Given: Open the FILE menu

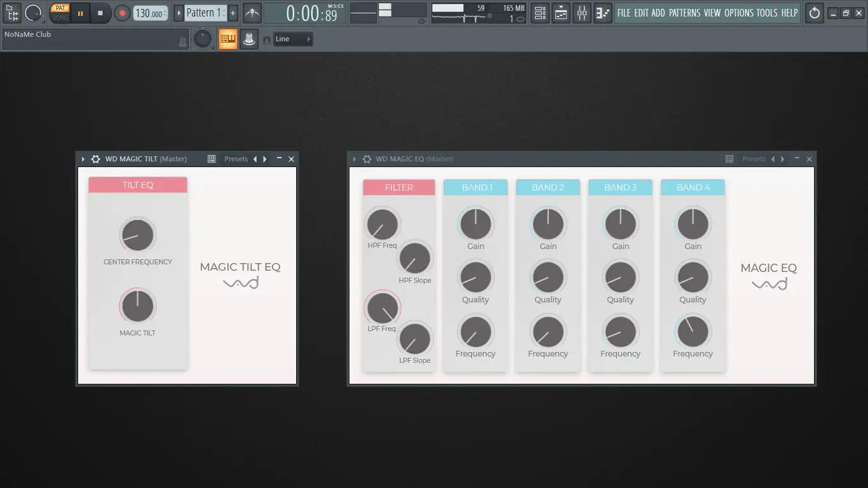Looking at the screenshot, I should 624,13.
